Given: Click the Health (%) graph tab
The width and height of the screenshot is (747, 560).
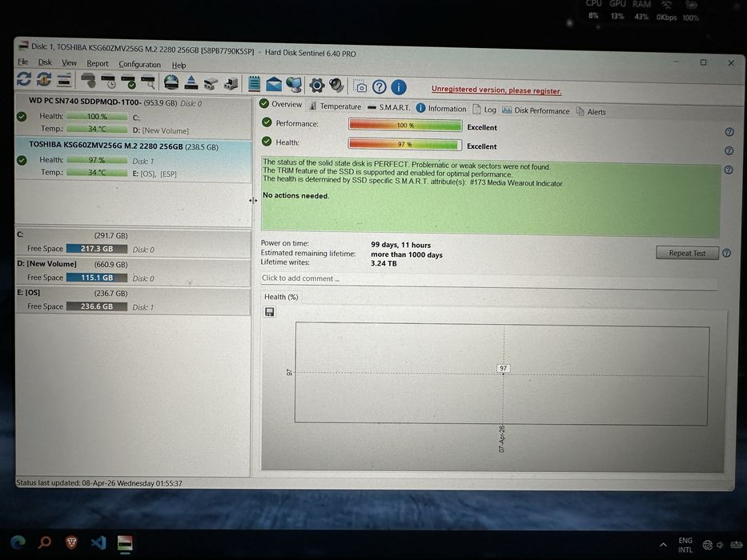Looking at the screenshot, I should tap(281, 297).
